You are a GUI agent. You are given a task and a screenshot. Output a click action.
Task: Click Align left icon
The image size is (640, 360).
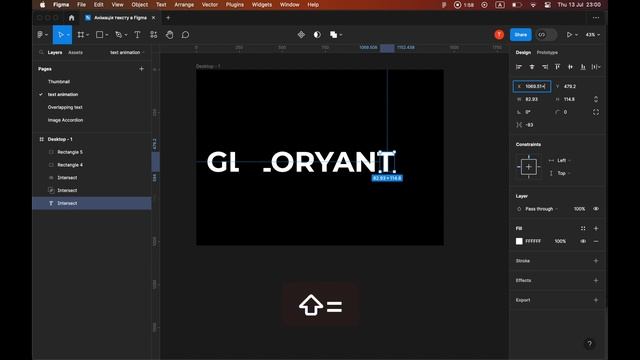(x=519, y=67)
